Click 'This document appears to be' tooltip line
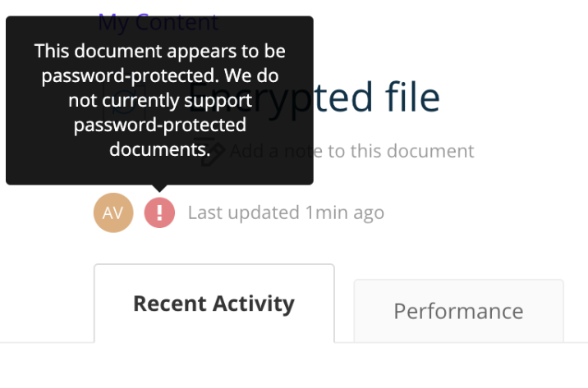The width and height of the screenshot is (588, 388). click(160, 52)
